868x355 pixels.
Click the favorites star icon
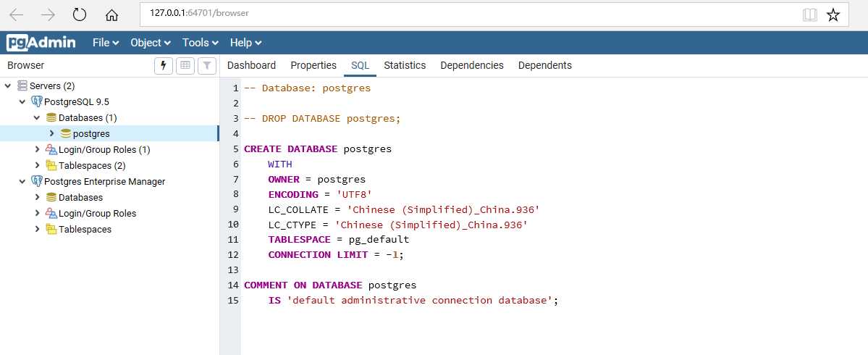833,15
